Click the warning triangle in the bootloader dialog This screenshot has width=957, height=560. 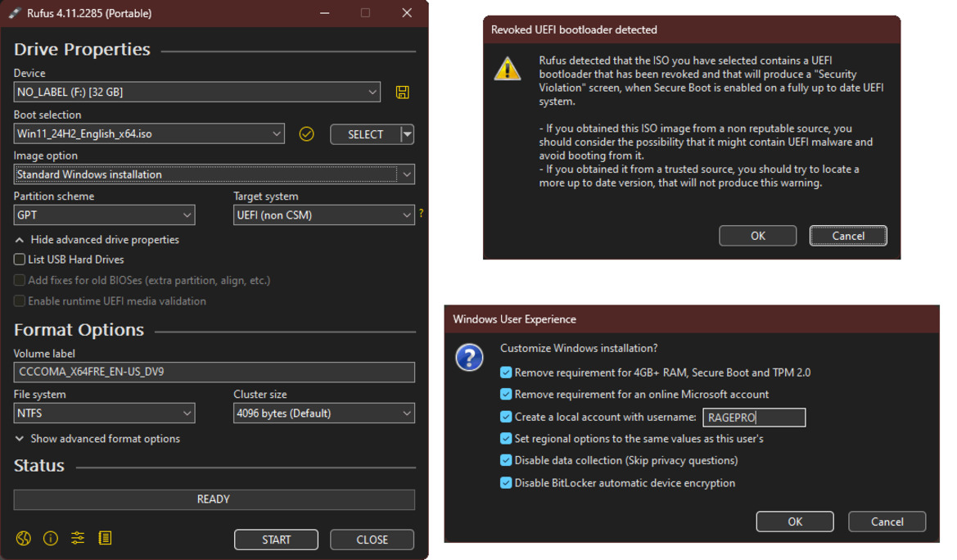click(x=508, y=70)
